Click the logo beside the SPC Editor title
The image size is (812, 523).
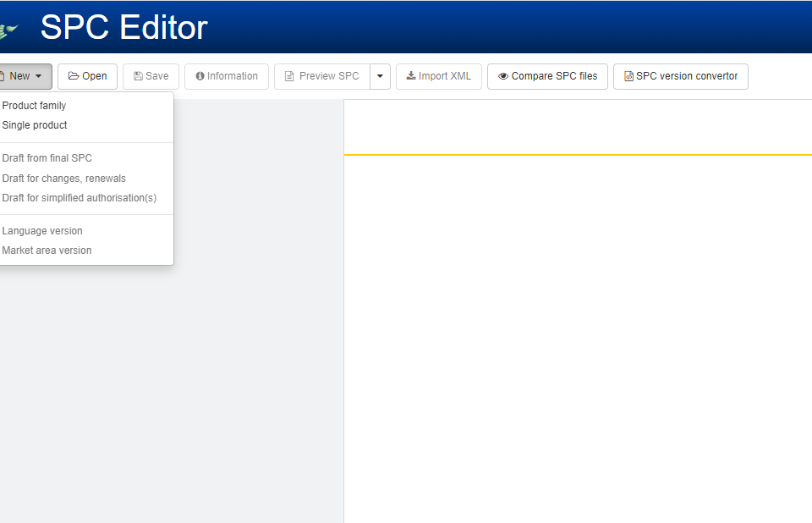pos(8,30)
